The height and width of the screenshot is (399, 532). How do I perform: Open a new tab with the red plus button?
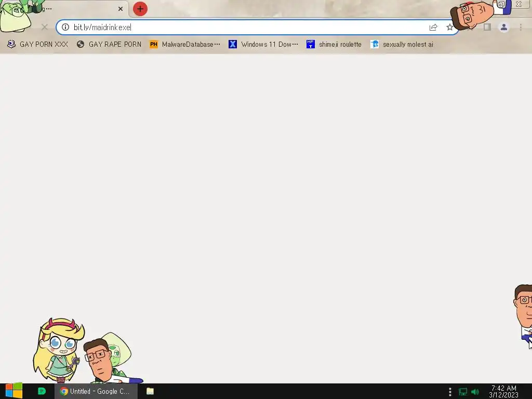pyautogui.click(x=140, y=9)
